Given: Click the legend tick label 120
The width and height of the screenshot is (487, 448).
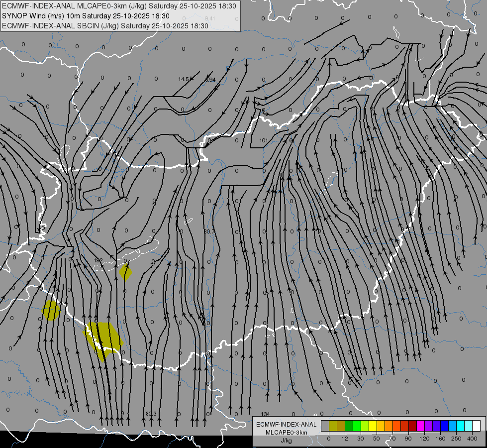Looking at the screenshot, I should (425, 439).
